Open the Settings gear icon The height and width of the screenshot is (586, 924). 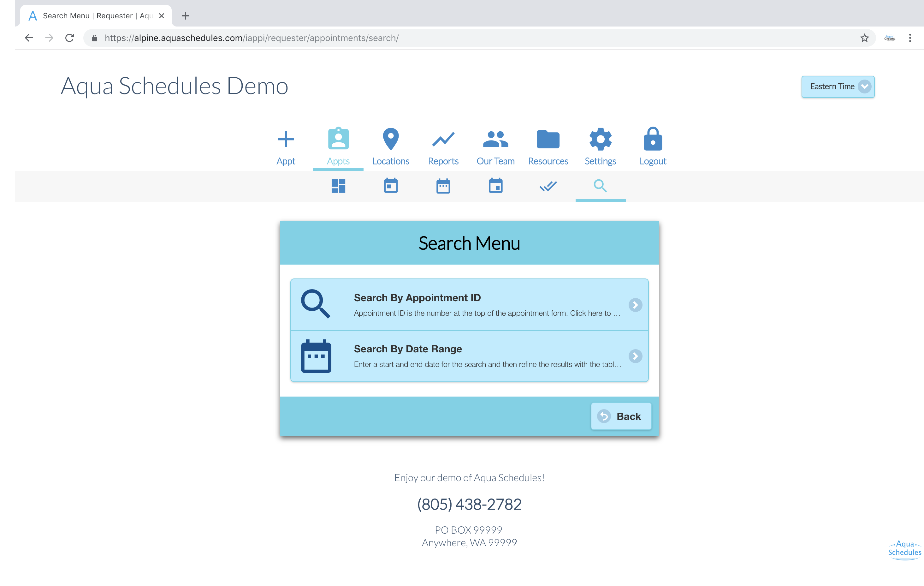tap(600, 139)
